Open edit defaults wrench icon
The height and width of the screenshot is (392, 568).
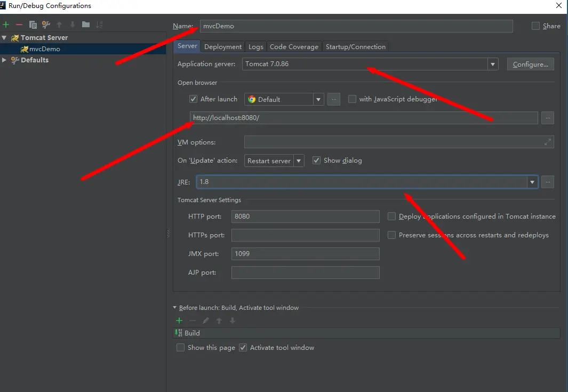[x=46, y=25]
